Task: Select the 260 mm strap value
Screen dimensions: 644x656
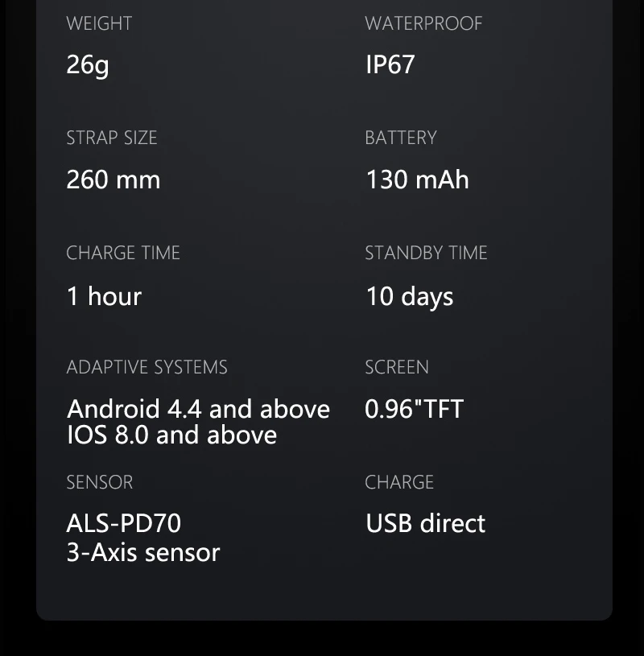Action: 114,179
